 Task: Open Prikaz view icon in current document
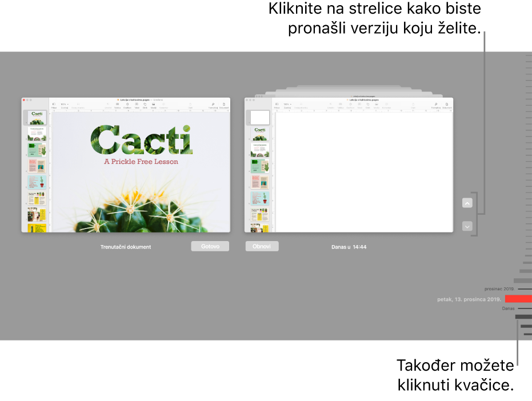[x=54, y=105]
